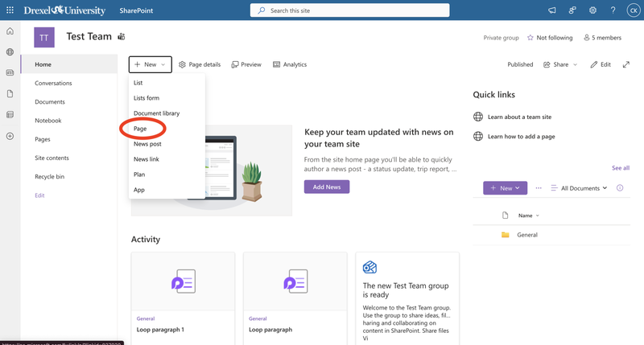Open the Share dropdown menu
Viewport: 644px width, 345px height.
(561, 64)
